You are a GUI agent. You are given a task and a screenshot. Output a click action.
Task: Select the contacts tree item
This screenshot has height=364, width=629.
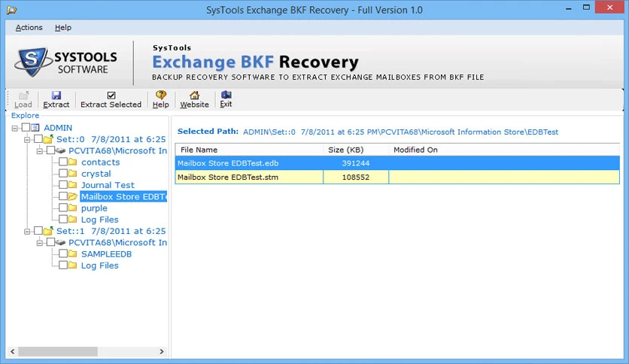click(x=101, y=162)
